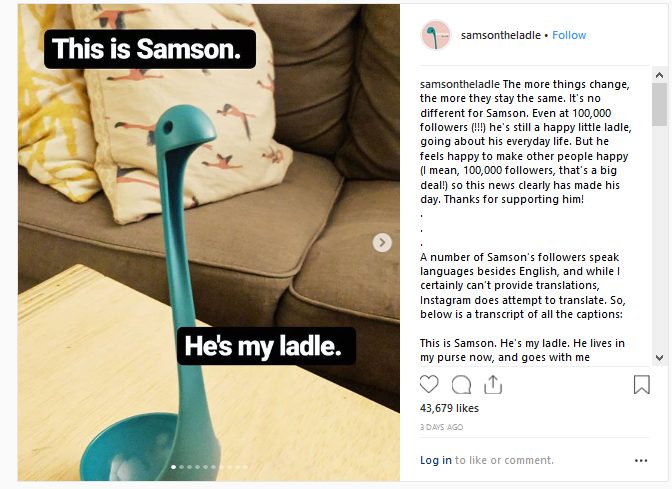Click the Log in link
This screenshot has width=672, height=489.
(435, 460)
